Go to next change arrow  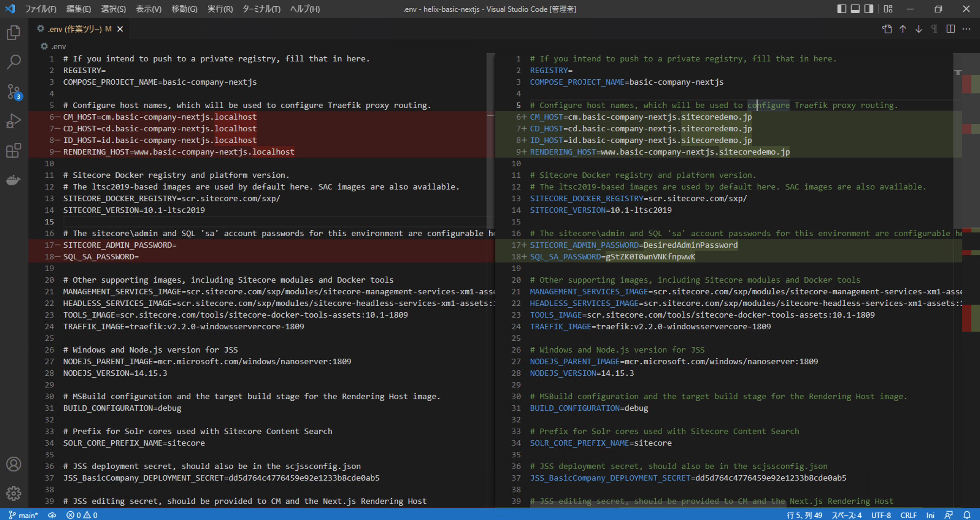tap(919, 29)
